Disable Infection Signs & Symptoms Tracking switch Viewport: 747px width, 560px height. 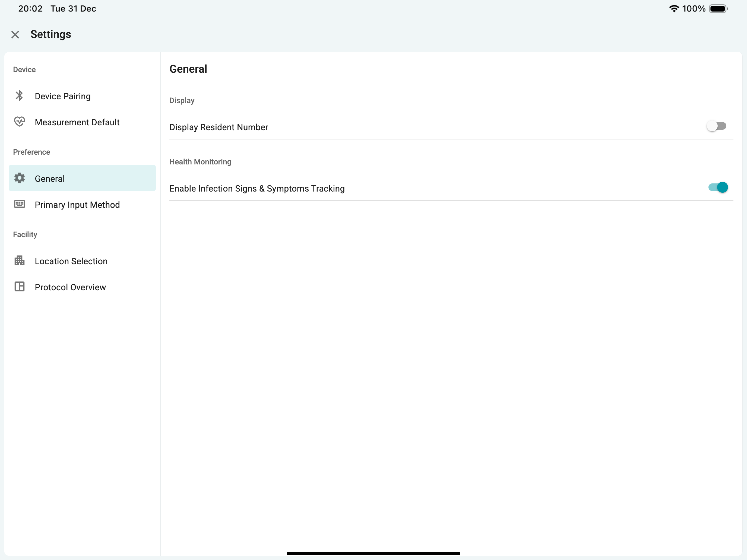click(x=718, y=187)
